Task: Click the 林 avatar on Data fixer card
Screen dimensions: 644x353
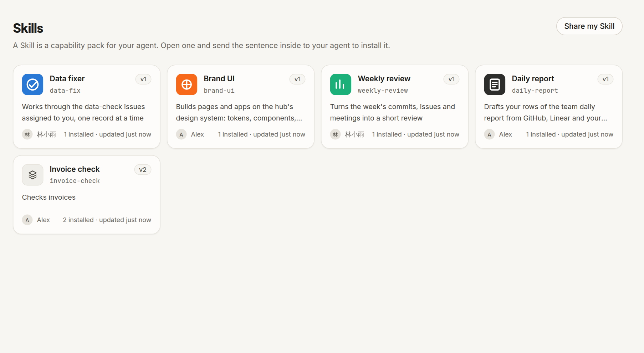Action: click(x=27, y=134)
